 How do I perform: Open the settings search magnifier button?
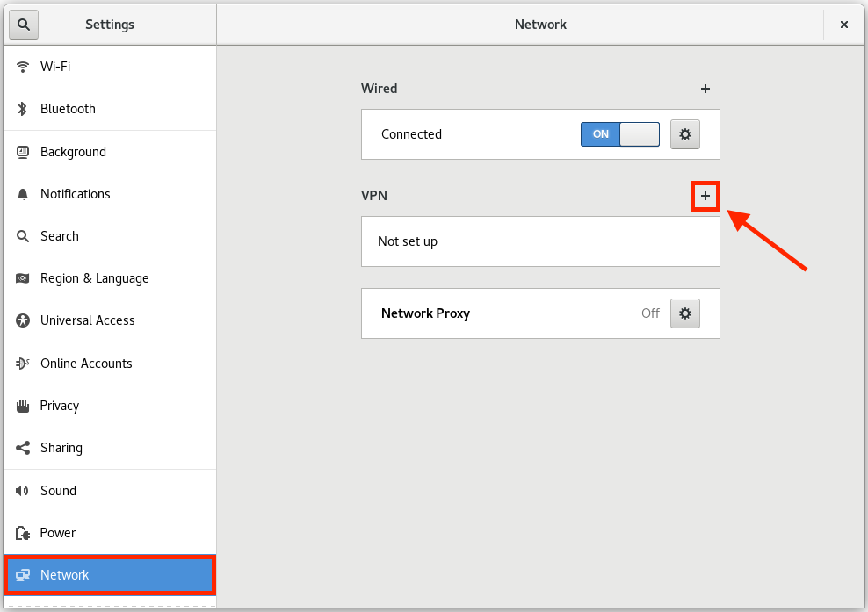pos(23,25)
